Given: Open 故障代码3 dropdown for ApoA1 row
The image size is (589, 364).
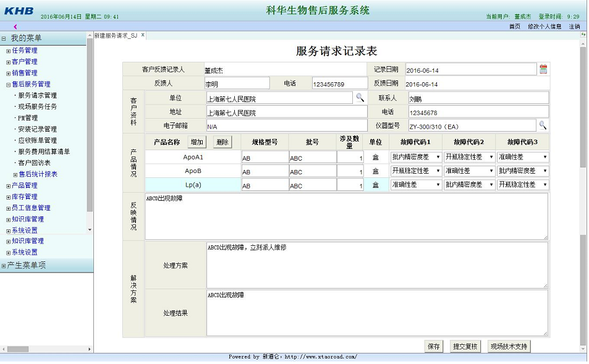Looking at the screenshot, I should click(x=523, y=157).
